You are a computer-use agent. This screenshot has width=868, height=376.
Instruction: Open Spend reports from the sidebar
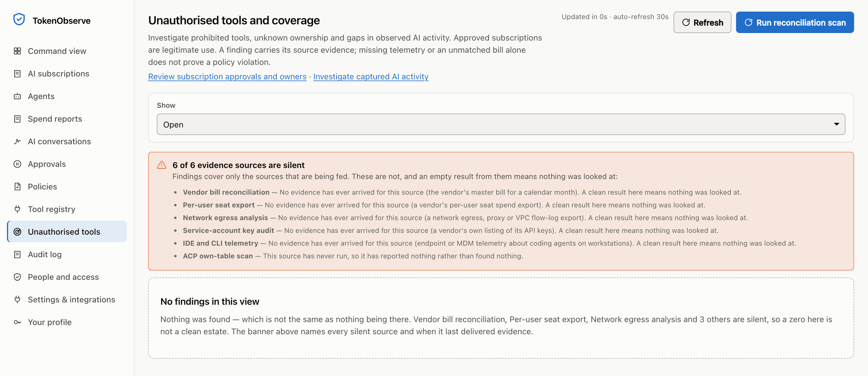pos(67,119)
